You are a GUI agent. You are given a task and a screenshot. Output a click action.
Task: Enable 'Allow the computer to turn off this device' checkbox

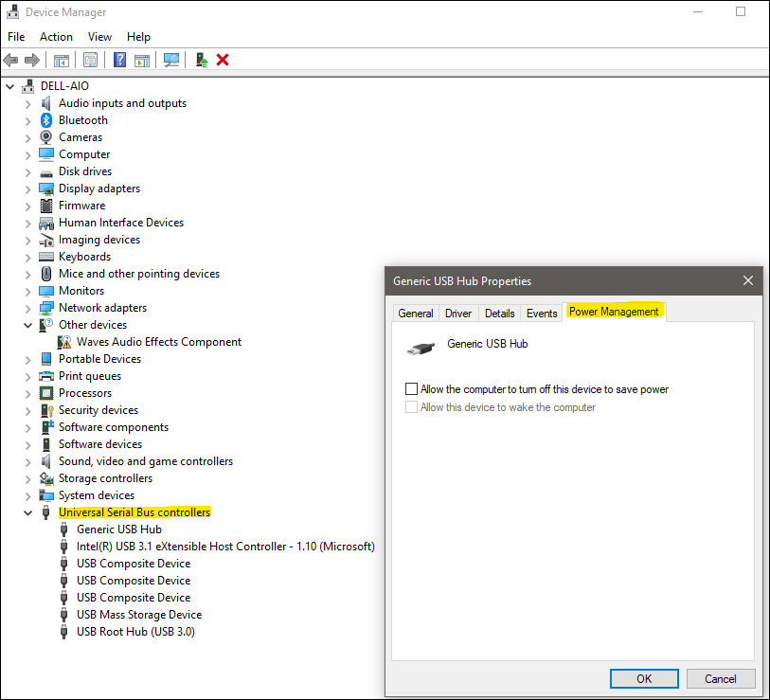pyautogui.click(x=411, y=389)
